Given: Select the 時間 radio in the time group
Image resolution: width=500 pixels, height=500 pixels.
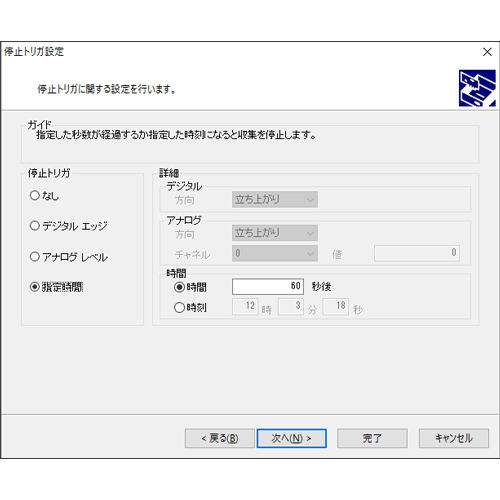Looking at the screenshot, I should 190,287.
